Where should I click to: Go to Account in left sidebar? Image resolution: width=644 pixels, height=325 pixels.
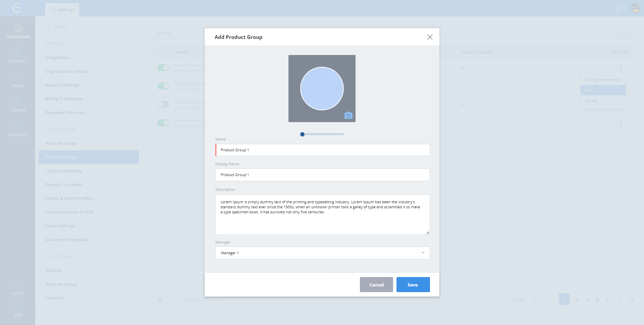tap(18, 55)
